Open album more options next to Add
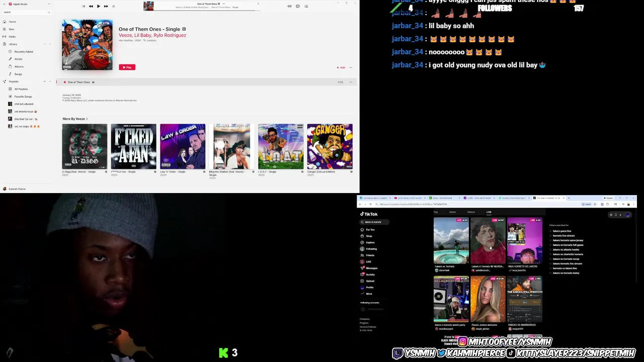644x362 pixels. click(351, 67)
